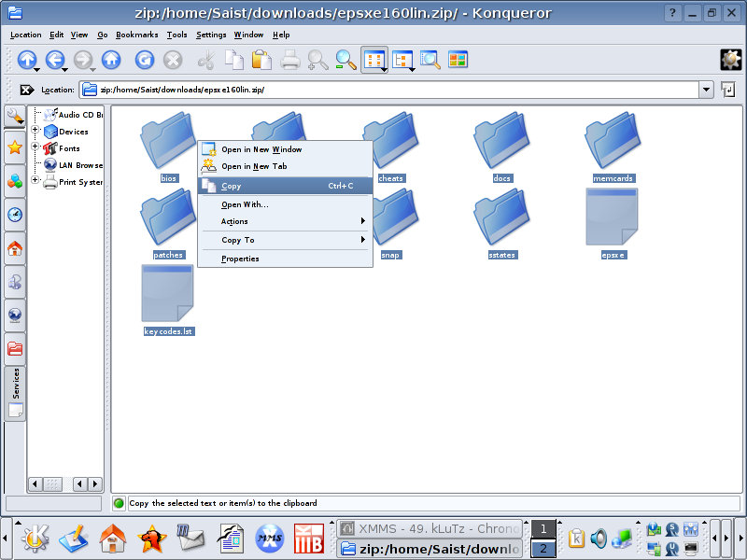Expand the Devices tree node
Screen dimensions: 747x560
[35, 131]
